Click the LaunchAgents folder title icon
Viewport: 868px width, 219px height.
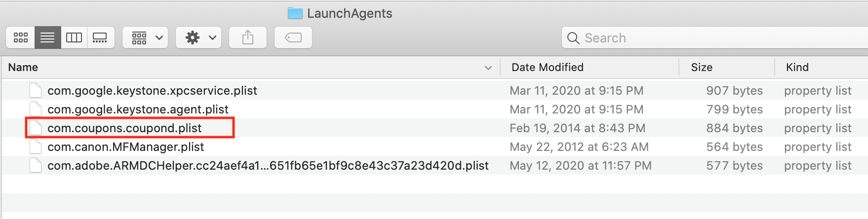295,13
